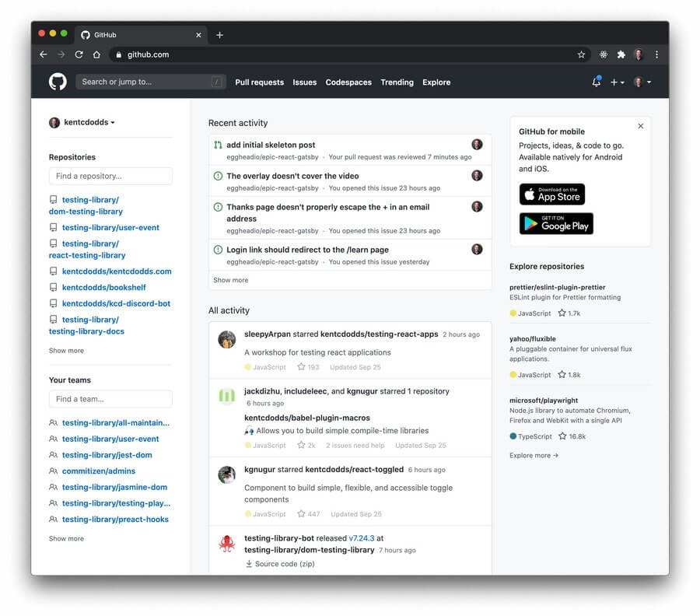Open Trending in the header
This screenshot has height=616, width=700.
[x=397, y=82]
